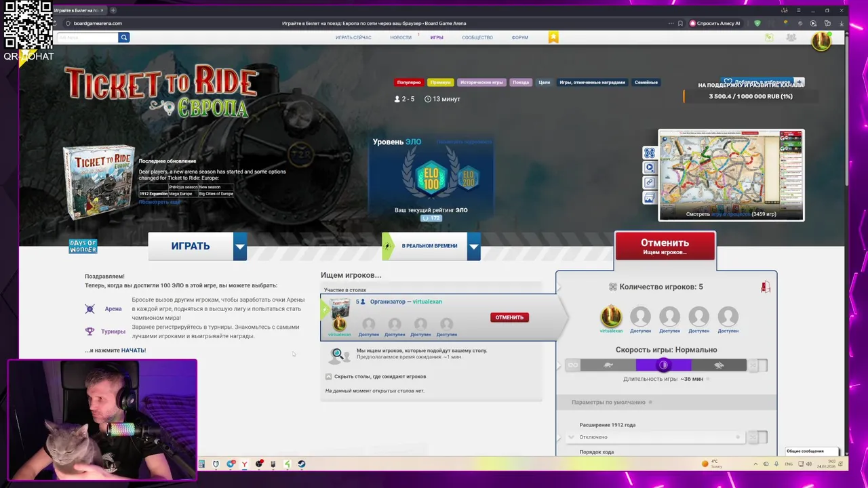Screen dimensions: 868x488
Task: Click the red leave-table door icon
Action: pyautogui.click(x=765, y=287)
